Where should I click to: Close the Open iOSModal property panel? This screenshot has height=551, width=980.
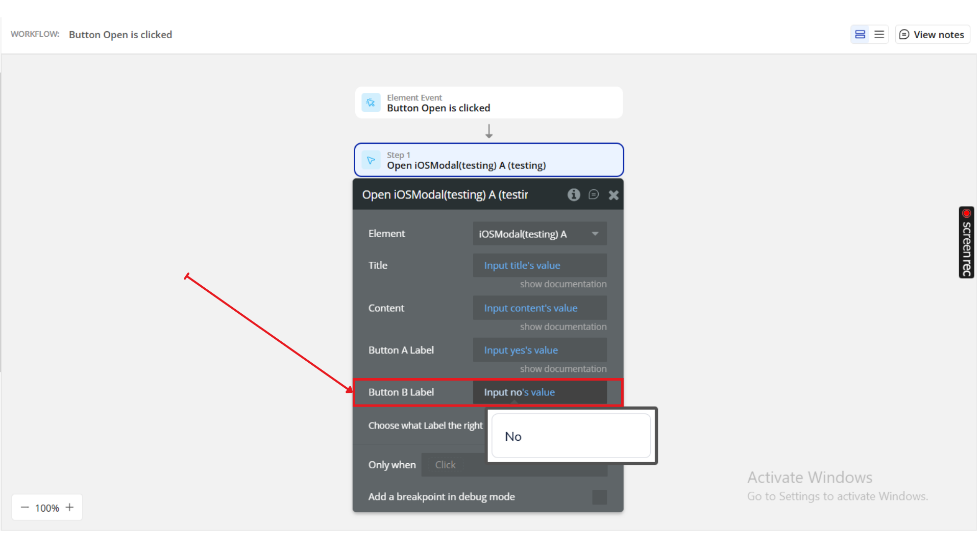tap(614, 195)
